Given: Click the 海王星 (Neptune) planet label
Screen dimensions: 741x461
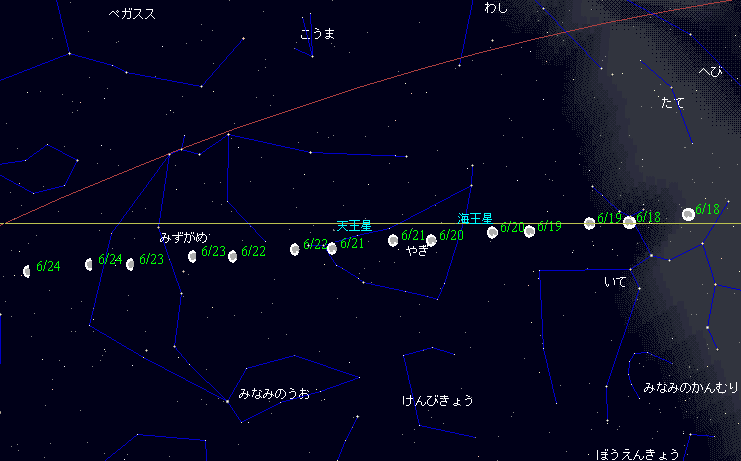Looking at the screenshot, I should click(x=475, y=218).
